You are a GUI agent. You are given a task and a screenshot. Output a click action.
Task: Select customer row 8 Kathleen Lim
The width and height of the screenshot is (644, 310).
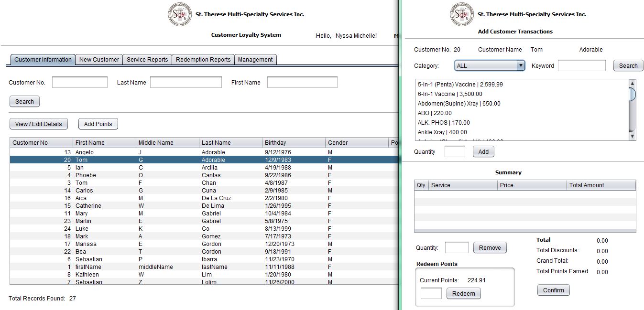pos(204,275)
